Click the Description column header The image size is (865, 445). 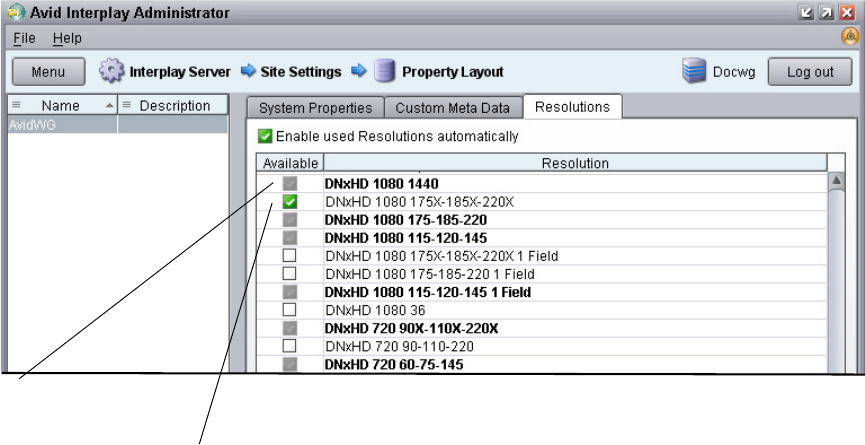tap(173, 105)
